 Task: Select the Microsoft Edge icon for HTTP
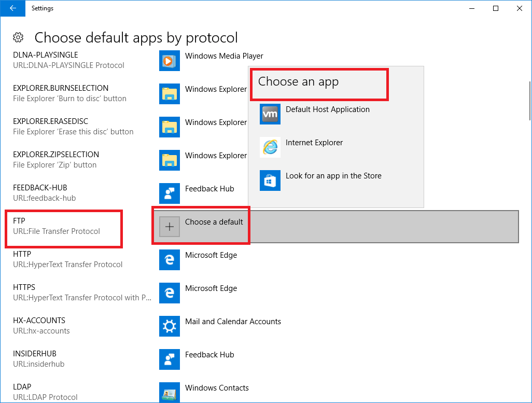pos(169,260)
